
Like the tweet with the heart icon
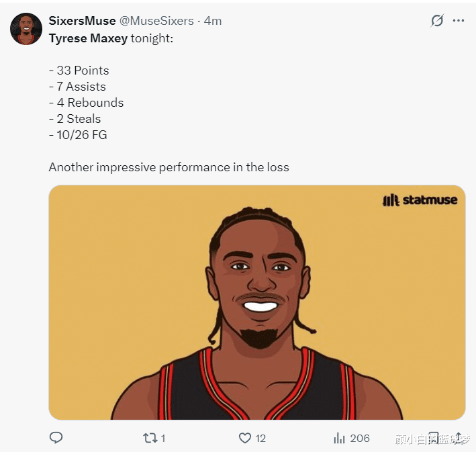coord(245,438)
